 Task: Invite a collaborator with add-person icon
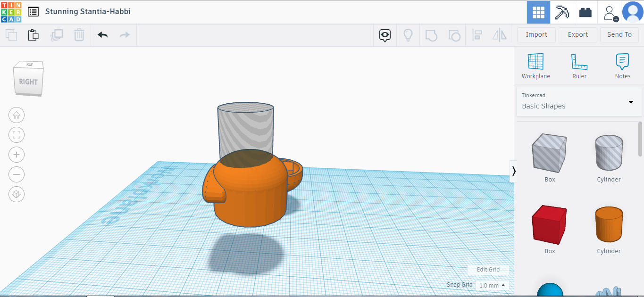pyautogui.click(x=611, y=13)
